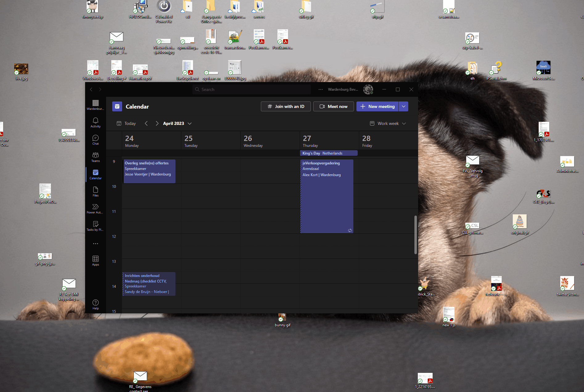
Task: Select FW_Vervolg .msg desktop mail file
Action: (472, 167)
